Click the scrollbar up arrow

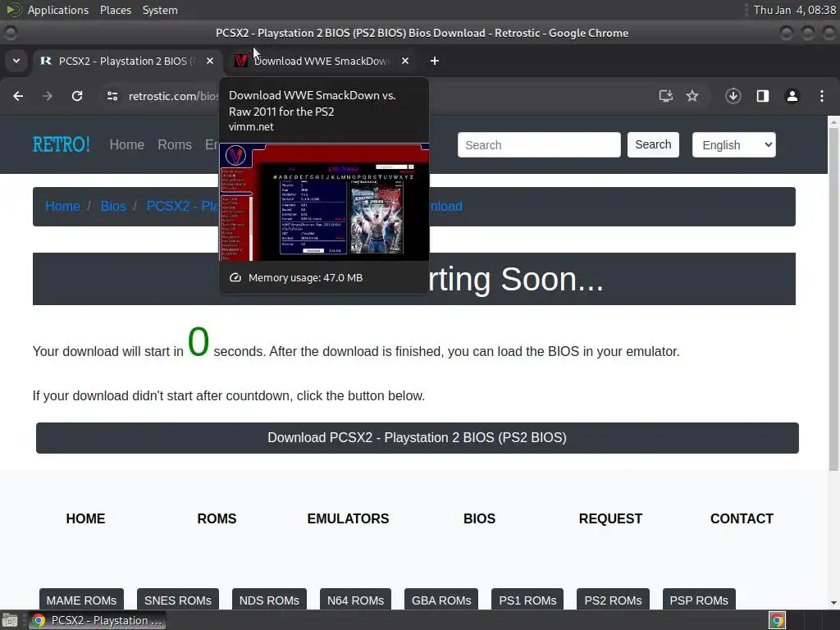pyautogui.click(x=833, y=122)
